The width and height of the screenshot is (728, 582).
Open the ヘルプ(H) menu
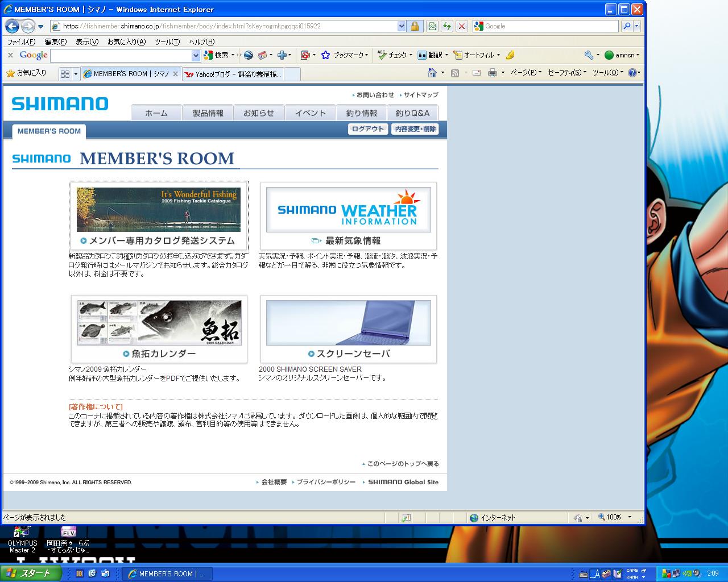(x=201, y=41)
